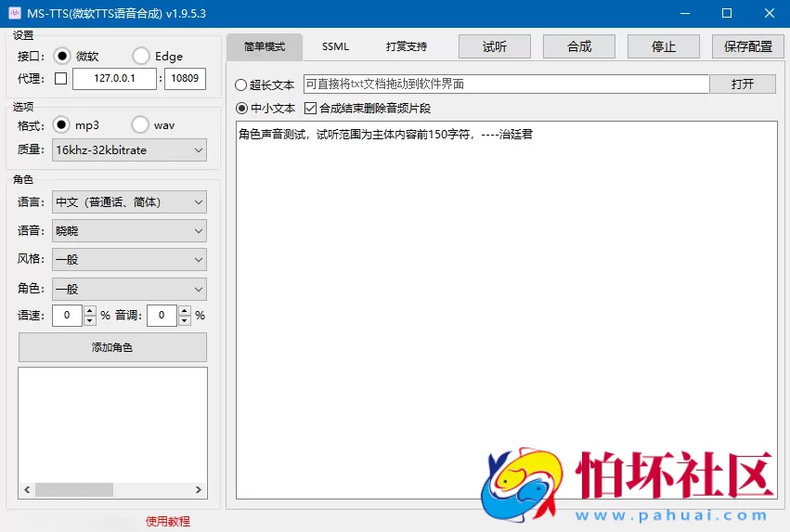Click the 音调 pitch value field
This screenshot has width=790, height=532.
(162, 316)
